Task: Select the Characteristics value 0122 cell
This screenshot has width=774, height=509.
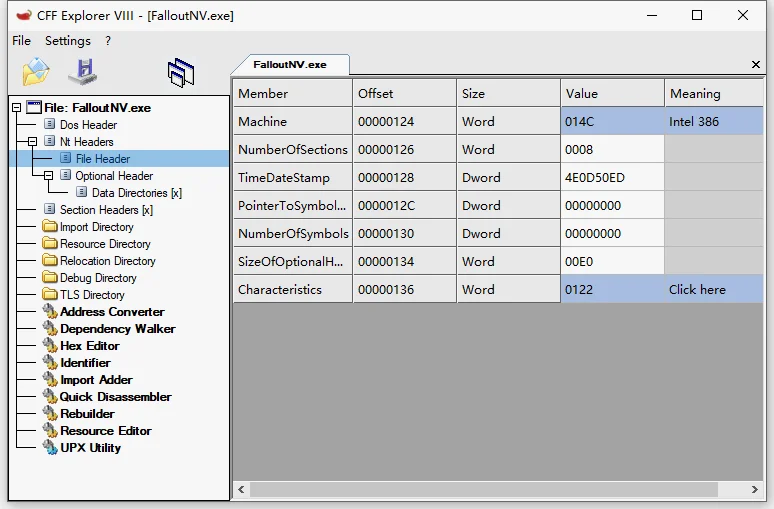Action: [x=612, y=289]
